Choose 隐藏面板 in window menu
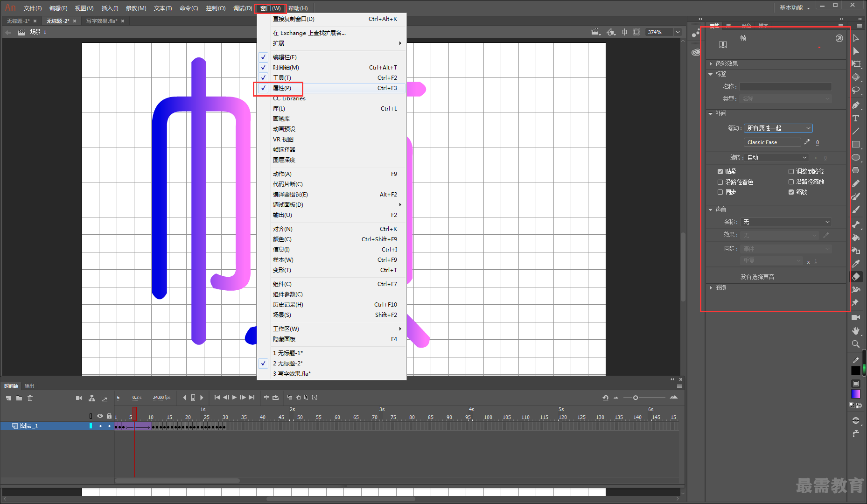Screen dimensions: 867x504 331,339
